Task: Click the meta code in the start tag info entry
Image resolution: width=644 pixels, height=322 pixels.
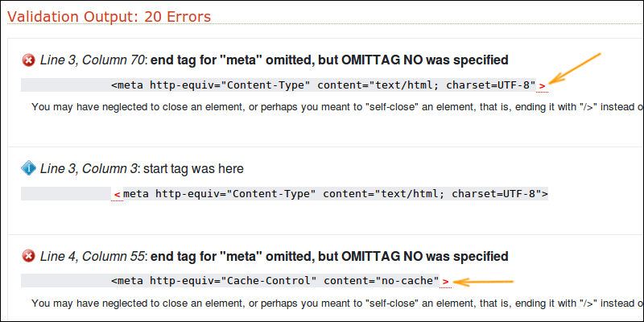Action: (336, 194)
